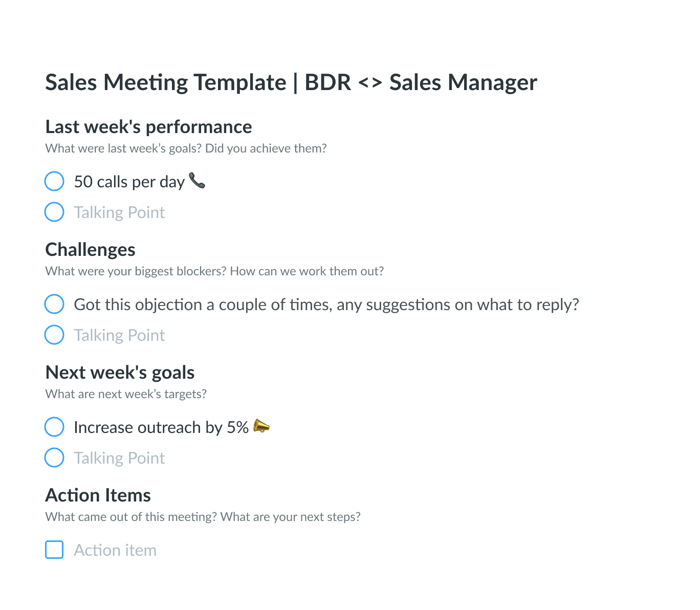Mark the objection talking point as done
Screen dimensions: 700x610
tap(54, 304)
